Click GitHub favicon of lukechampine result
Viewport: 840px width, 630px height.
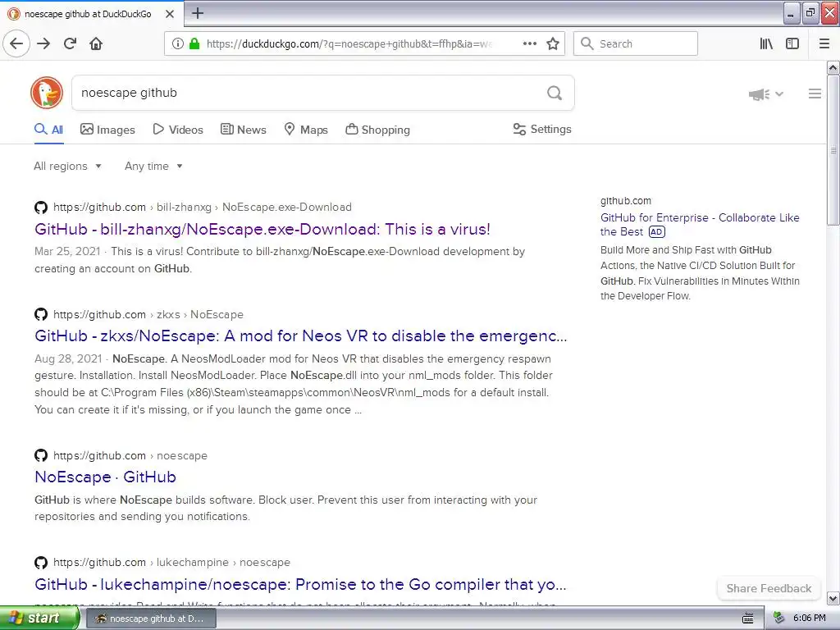click(41, 563)
